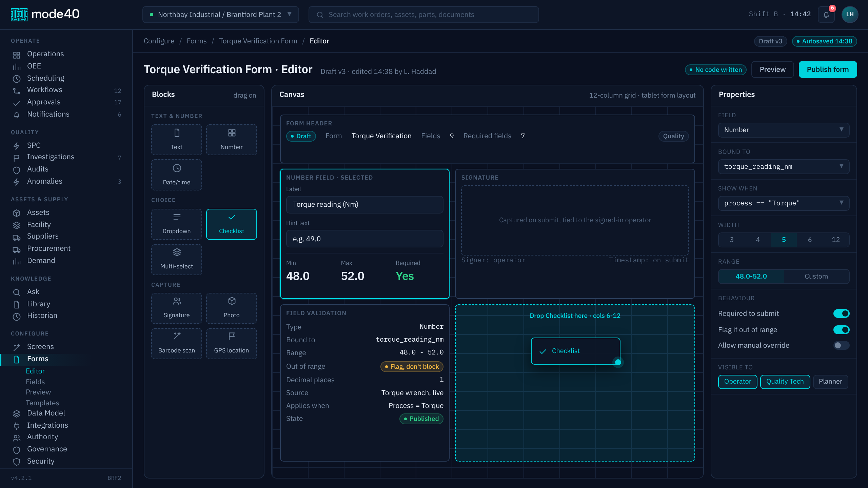Open the notifications bell icon
The height and width of the screenshot is (488, 868).
(x=826, y=15)
